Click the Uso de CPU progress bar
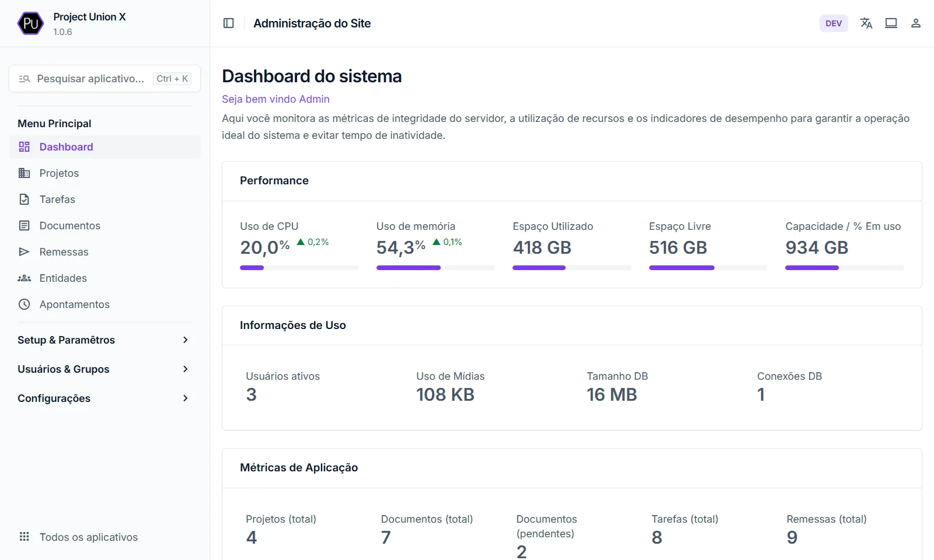This screenshot has width=934, height=560. click(x=299, y=268)
